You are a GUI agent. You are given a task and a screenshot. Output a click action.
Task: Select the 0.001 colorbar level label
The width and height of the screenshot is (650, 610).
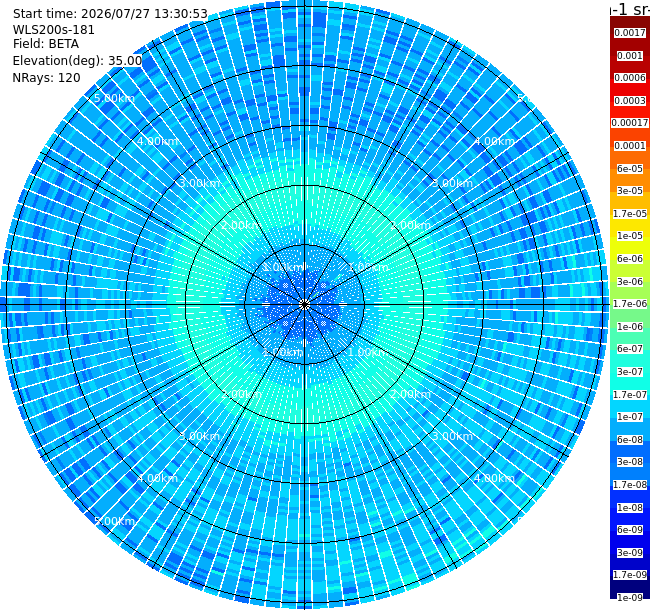click(x=630, y=56)
